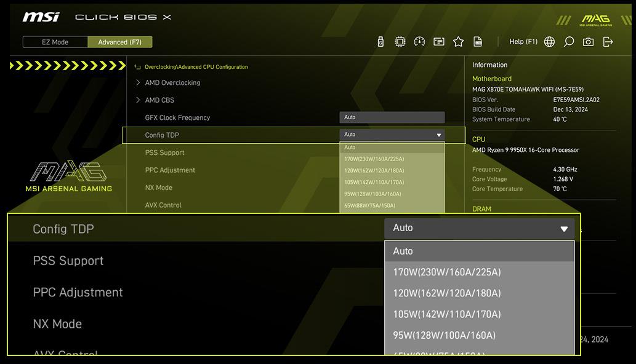Switch to the EZ Mode tab
The width and height of the screenshot is (636, 364).
click(x=55, y=42)
